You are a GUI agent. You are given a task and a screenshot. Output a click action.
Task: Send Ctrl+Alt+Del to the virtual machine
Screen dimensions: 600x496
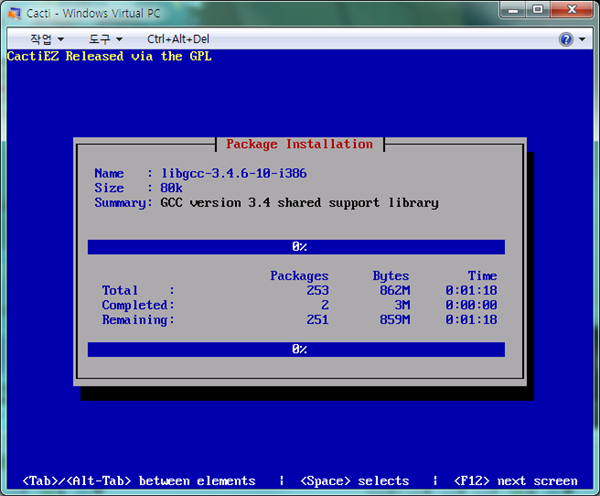click(178, 39)
